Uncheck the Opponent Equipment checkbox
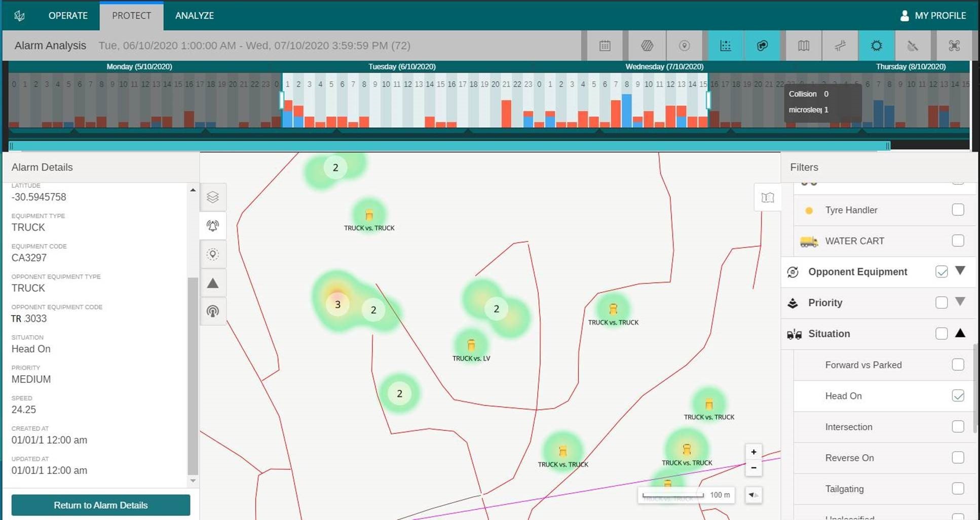The height and width of the screenshot is (520, 980). [941, 271]
